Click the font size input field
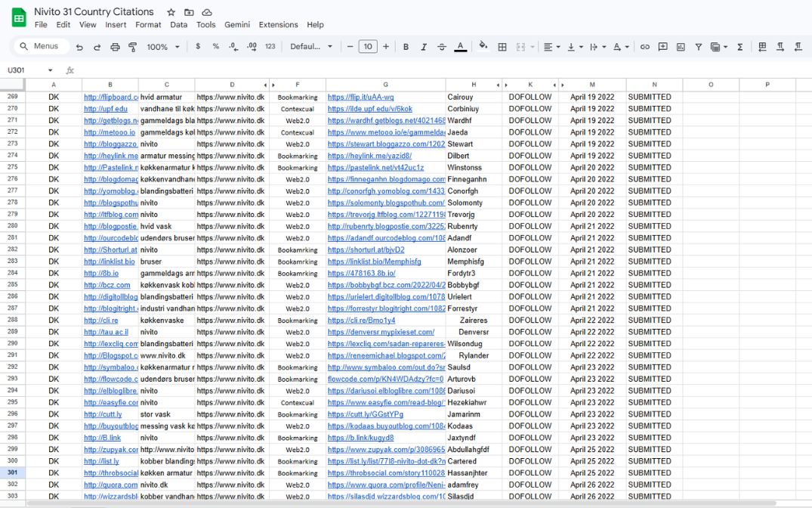This screenshot has height=508, width=812. [x=368, y=47]
